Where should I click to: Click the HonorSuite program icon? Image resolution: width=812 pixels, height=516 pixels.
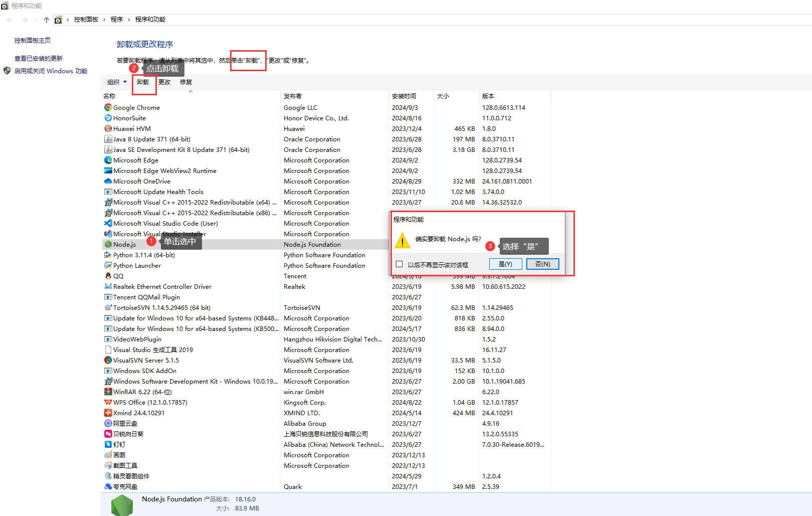108,118
